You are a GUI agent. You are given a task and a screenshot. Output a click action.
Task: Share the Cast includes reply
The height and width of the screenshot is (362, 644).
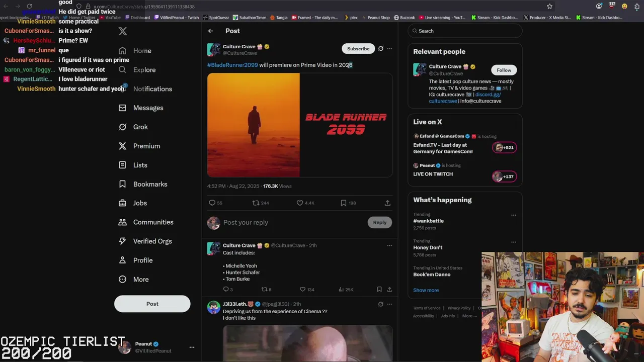click(x=389, y=289)
